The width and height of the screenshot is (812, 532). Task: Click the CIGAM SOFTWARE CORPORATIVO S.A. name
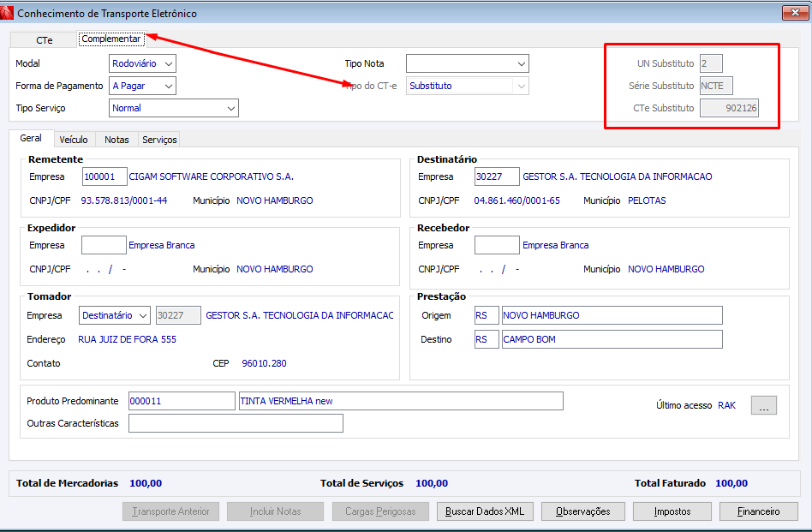(x=212, y=176)
